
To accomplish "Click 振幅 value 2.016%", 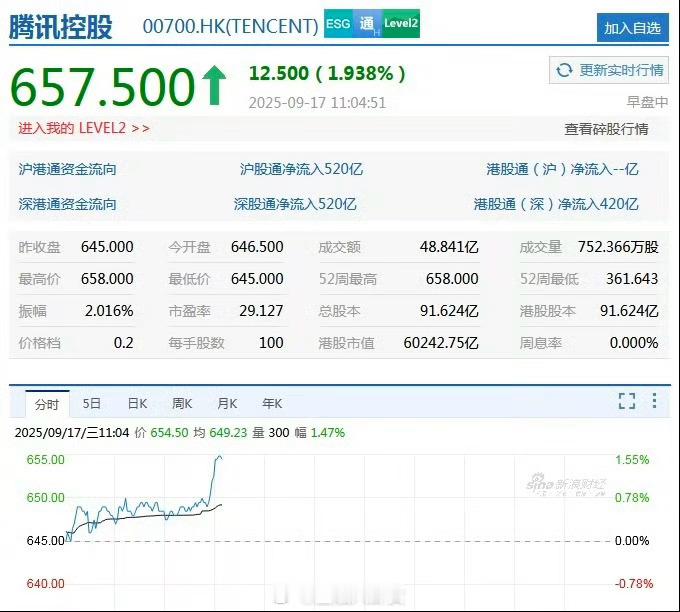I will coord(109,311).
